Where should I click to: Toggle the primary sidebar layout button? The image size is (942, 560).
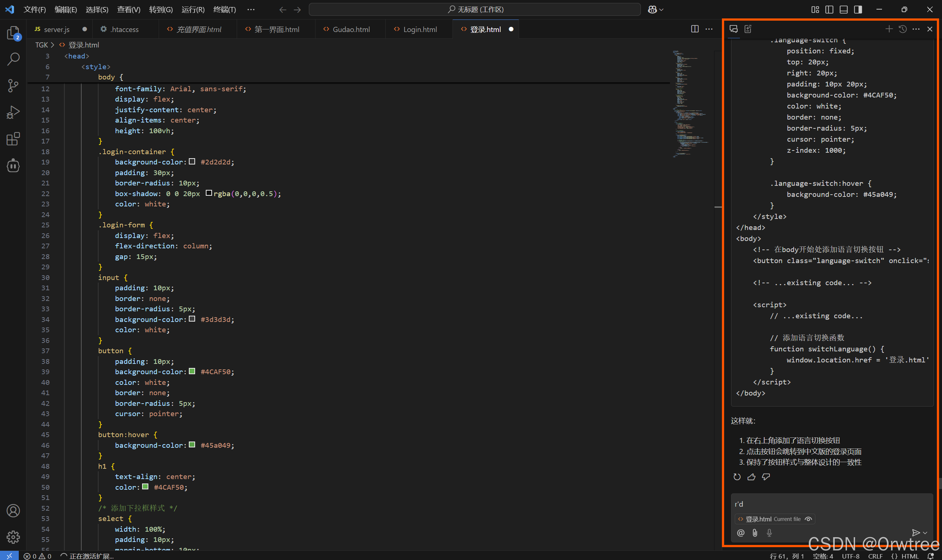click(x=829, y=10)
